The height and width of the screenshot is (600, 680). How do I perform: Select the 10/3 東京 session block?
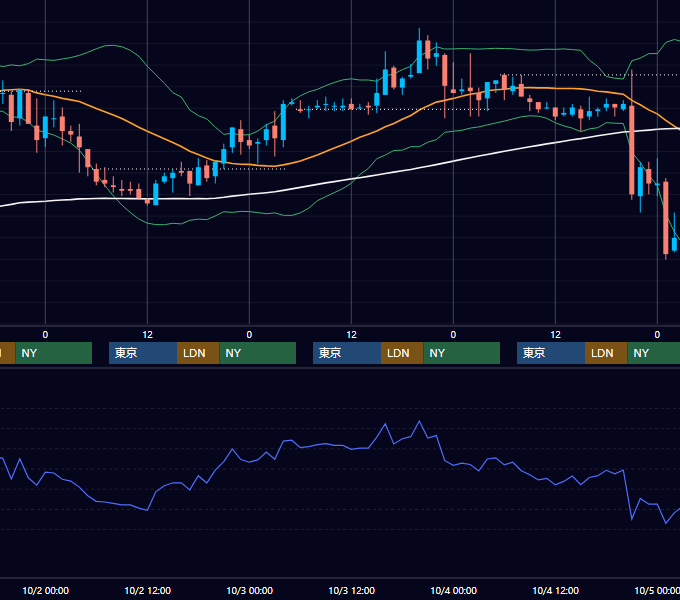(x=347, y=353)
